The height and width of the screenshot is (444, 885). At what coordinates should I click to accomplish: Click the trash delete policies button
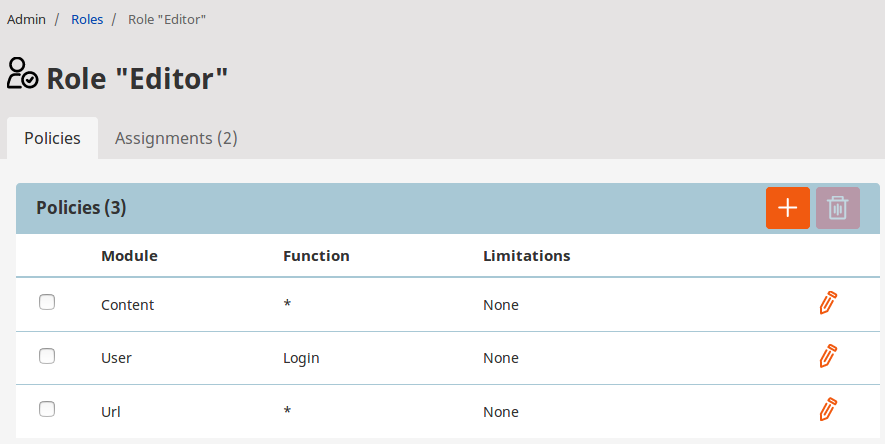point(838,208)
